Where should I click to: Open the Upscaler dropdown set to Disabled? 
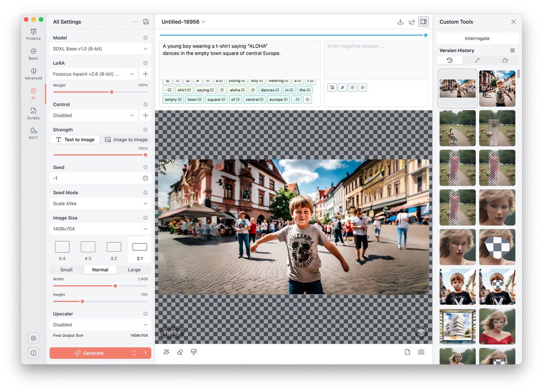100,325
